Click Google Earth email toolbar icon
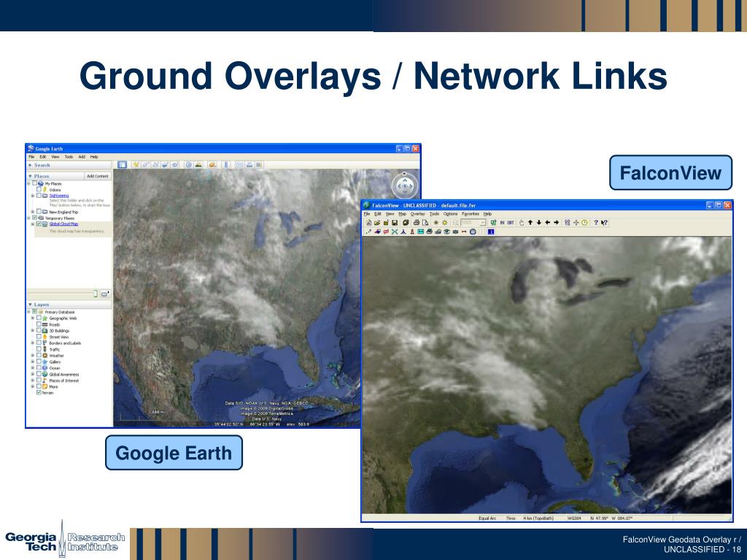Viewport: 747px width, 560px height. 239,165
